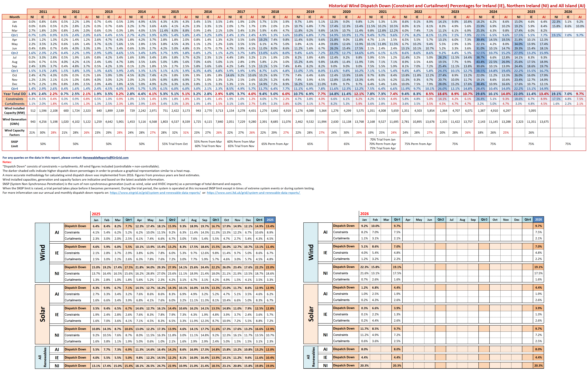Image resolution: width=588 pixels, height=382 pixels.
Task: Click All Renewables label in the 2026 table
Action: pos(311,357)
